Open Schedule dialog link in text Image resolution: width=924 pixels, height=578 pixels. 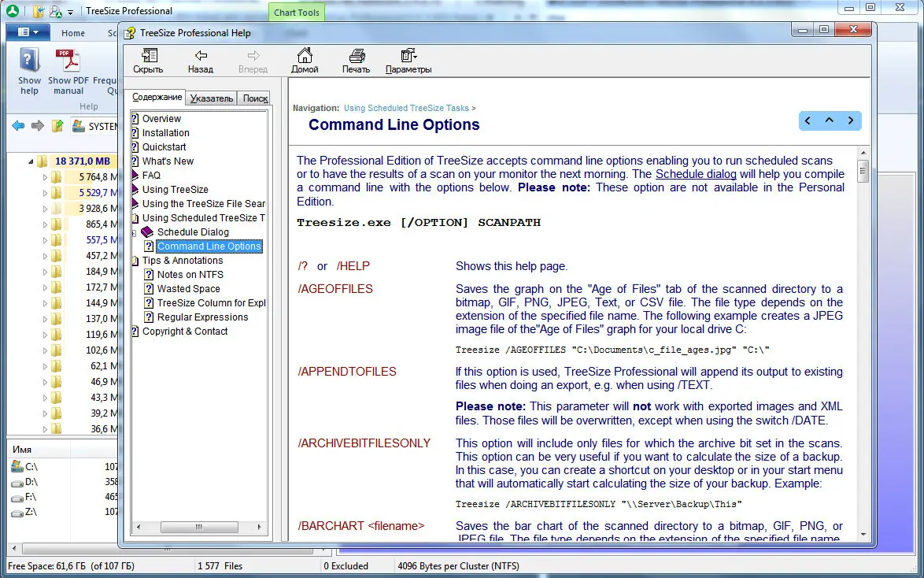click(x=696, y=174)
